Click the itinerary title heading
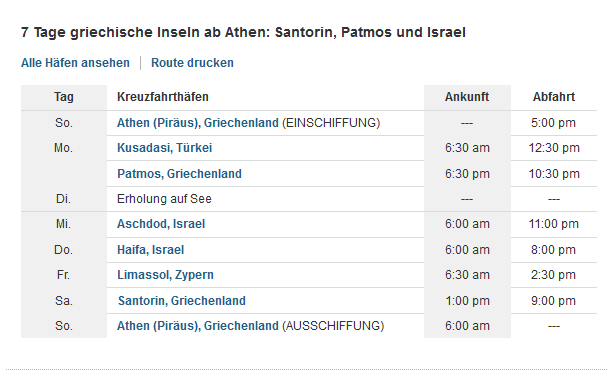Screen dimensions: 607x382 point(243,32)
